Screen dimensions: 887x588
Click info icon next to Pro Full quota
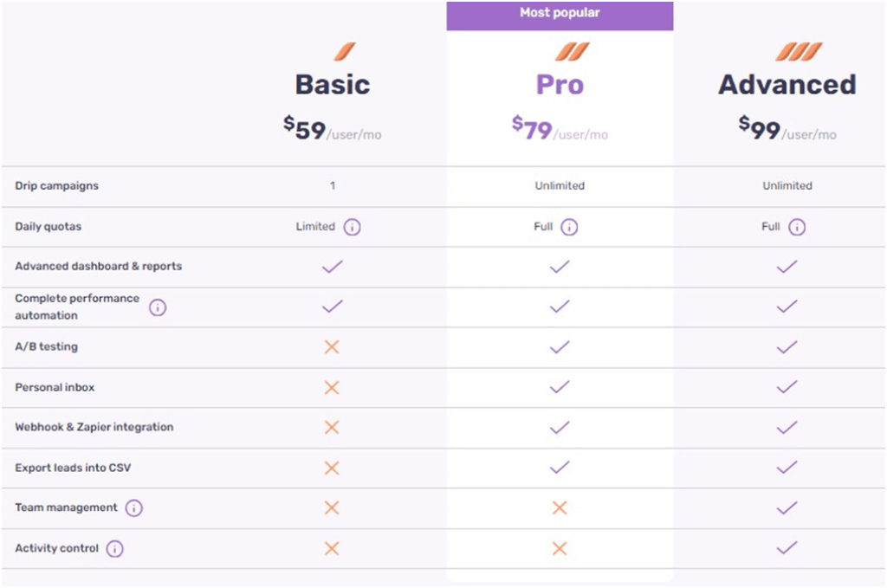[x=569, y=227]
